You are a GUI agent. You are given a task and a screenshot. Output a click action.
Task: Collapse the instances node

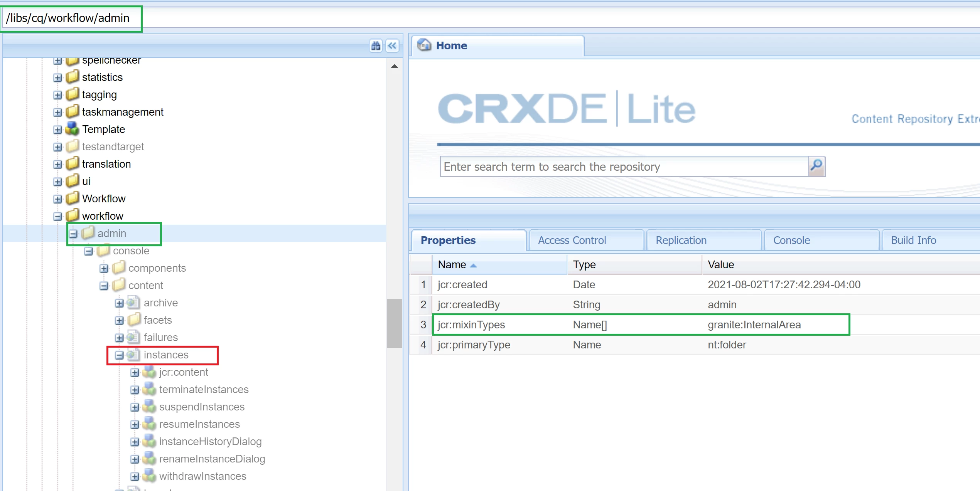pyautogui.click(x=120, y=355)
